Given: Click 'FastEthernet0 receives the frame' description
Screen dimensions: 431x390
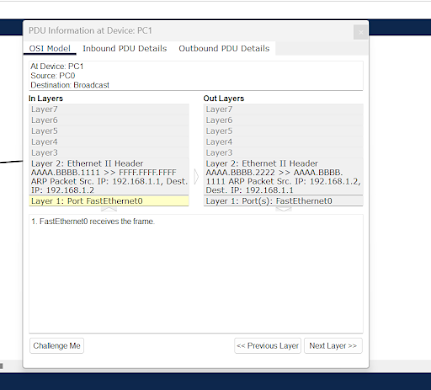Looking at the screenshot, I should point(93,221).
